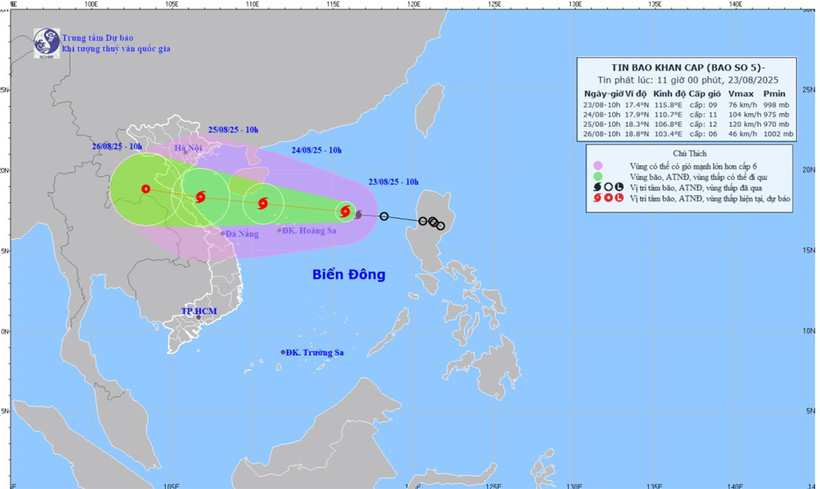Click the '24/08/25 - 10h' track label
The image size is (820, 489).
pos(316,150)
